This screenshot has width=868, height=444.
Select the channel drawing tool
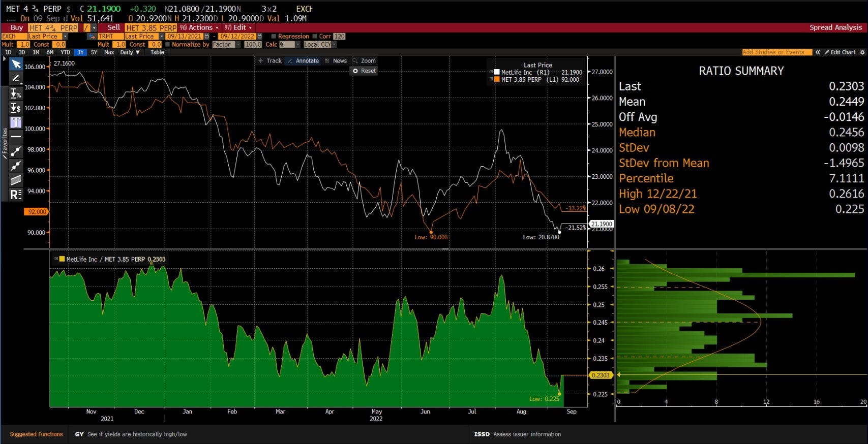[x=16, y=180]
